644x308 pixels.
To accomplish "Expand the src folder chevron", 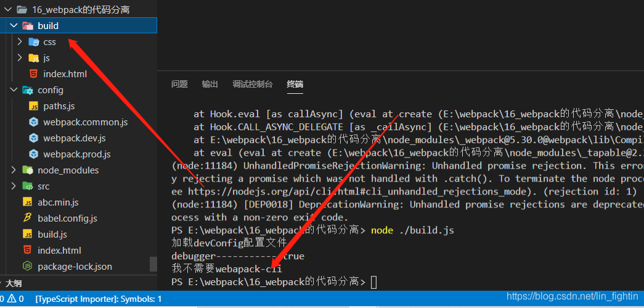I will pyautogui.click(x=14, y=186).
